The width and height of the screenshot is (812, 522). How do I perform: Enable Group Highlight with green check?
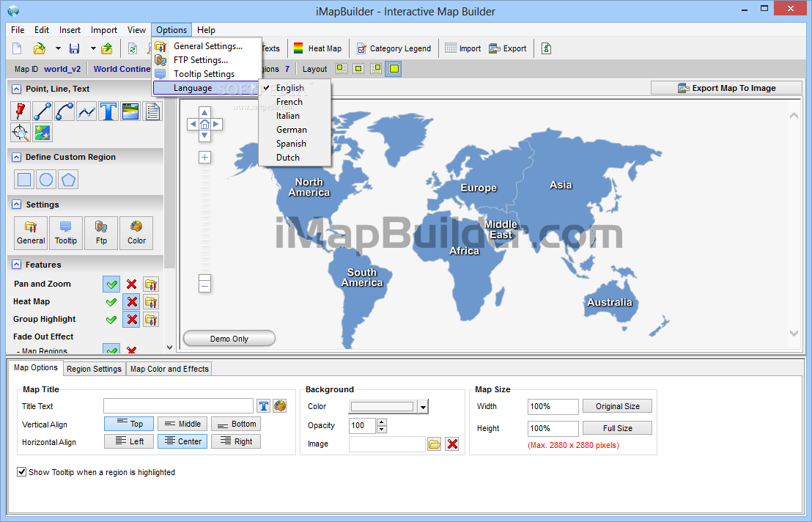click(111, 320)
